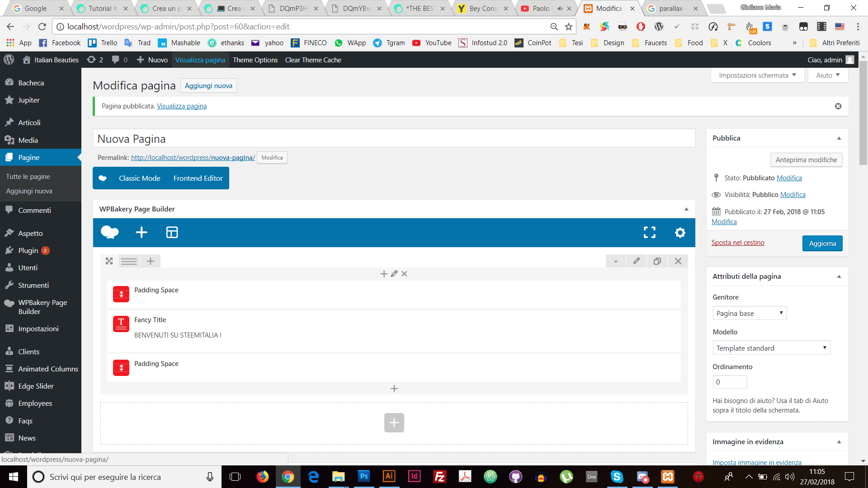Add new element with toolbar plus icon

point(142,232)
